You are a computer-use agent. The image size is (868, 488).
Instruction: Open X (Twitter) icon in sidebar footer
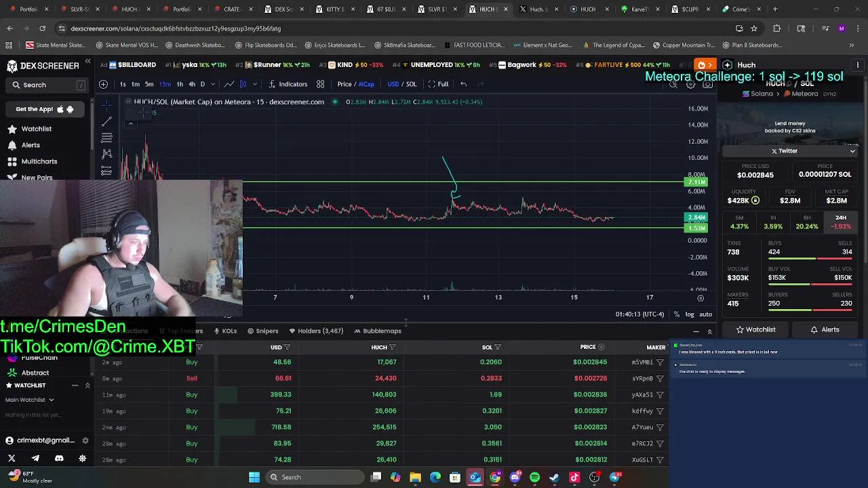(11, 458)
